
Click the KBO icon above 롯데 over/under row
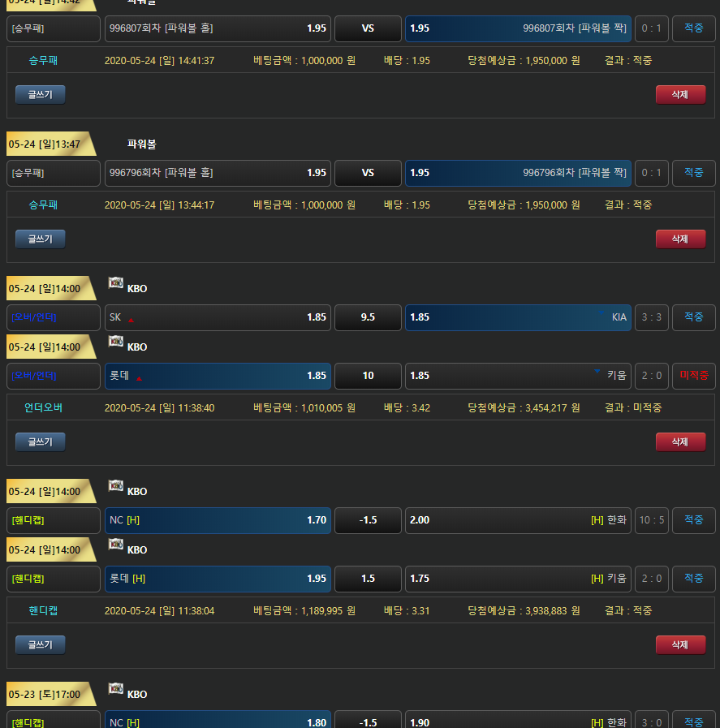(116, 342)
